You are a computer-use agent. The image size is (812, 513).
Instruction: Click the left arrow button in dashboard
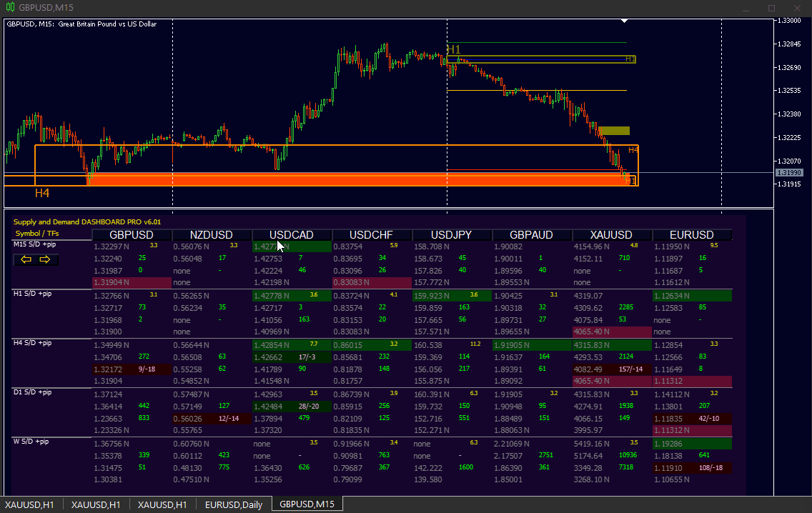tap(26, 259)
